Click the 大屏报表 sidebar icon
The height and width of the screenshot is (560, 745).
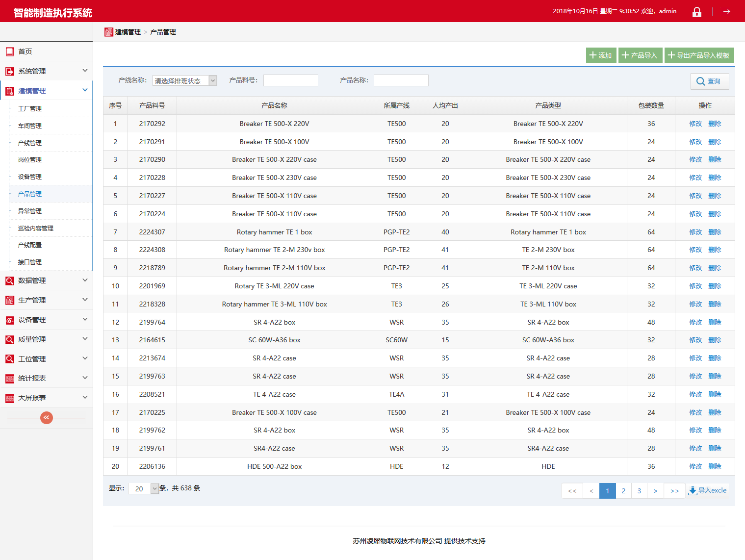pos(10,398)
